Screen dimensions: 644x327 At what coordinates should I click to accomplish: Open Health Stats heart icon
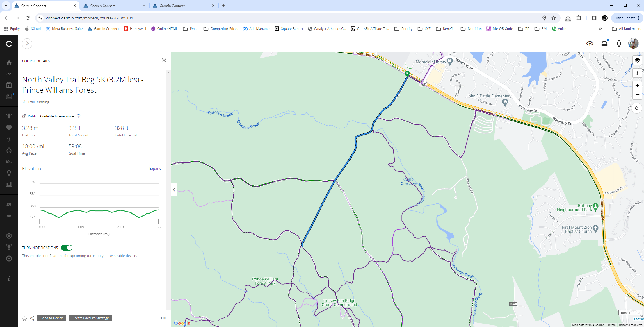pyautogui.click(x=9, y=128)
